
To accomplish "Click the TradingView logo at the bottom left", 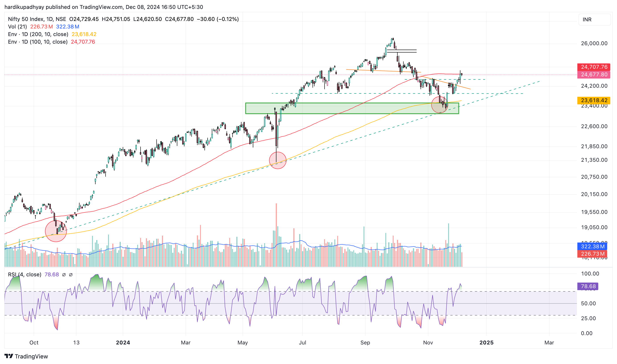I will coord(26,356).
